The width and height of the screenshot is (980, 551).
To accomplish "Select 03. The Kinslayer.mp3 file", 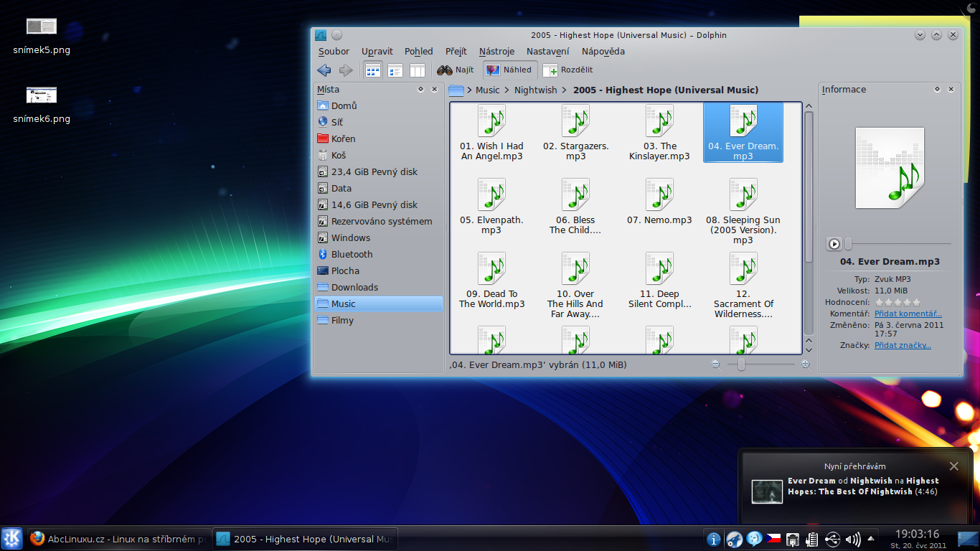I will tap(659, 133).
